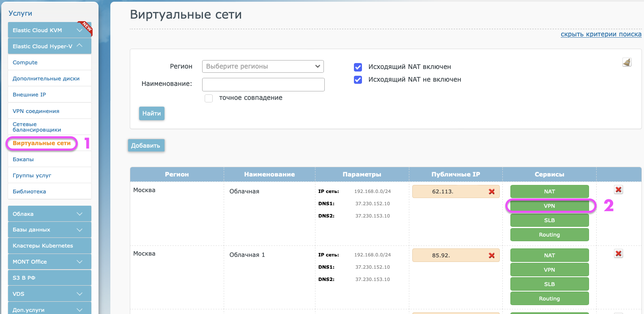
Task: Enable точное совпадение checkbox
Action: click(208, 98)
